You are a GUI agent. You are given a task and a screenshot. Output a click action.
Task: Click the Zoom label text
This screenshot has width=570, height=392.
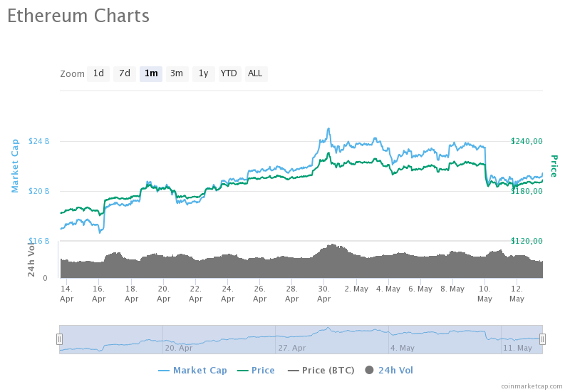pyautogui.click(x=72, y=74)
